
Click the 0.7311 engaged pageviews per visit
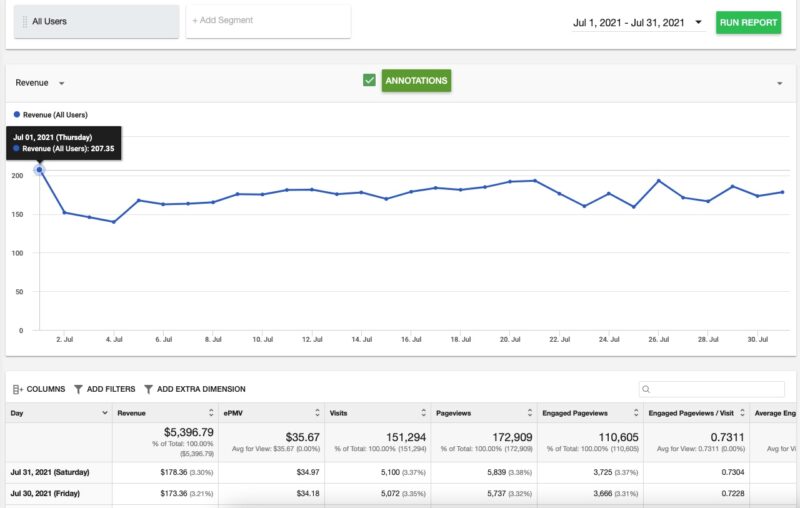pyautogui.click(x=727, y=437)
